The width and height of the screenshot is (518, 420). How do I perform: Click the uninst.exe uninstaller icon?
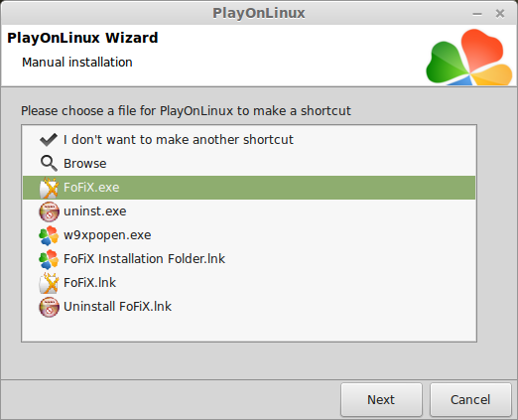(x=49, y=211)
